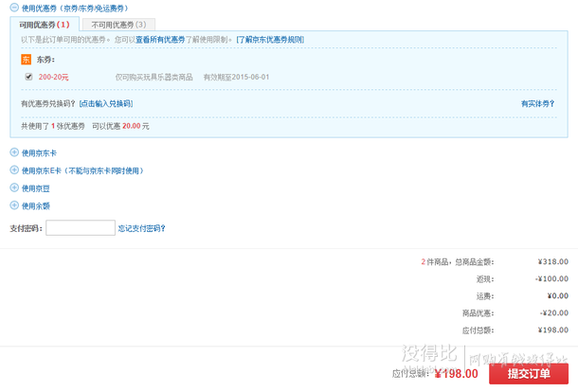Open 查看所有优惠券 link
Screen dimensions: 578x392
click(x=160, y=40)
